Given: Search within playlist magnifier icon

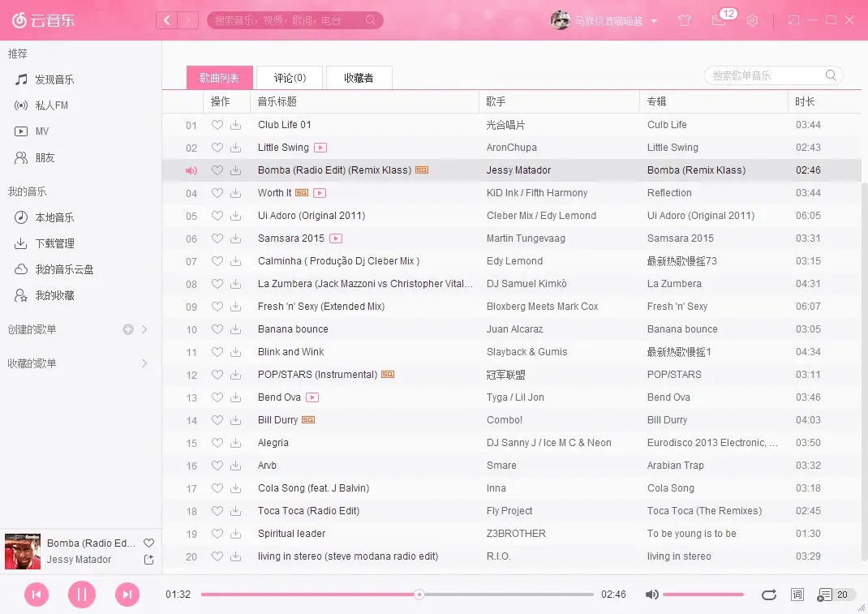Looking at the screenshot, I should coord(831,75).
